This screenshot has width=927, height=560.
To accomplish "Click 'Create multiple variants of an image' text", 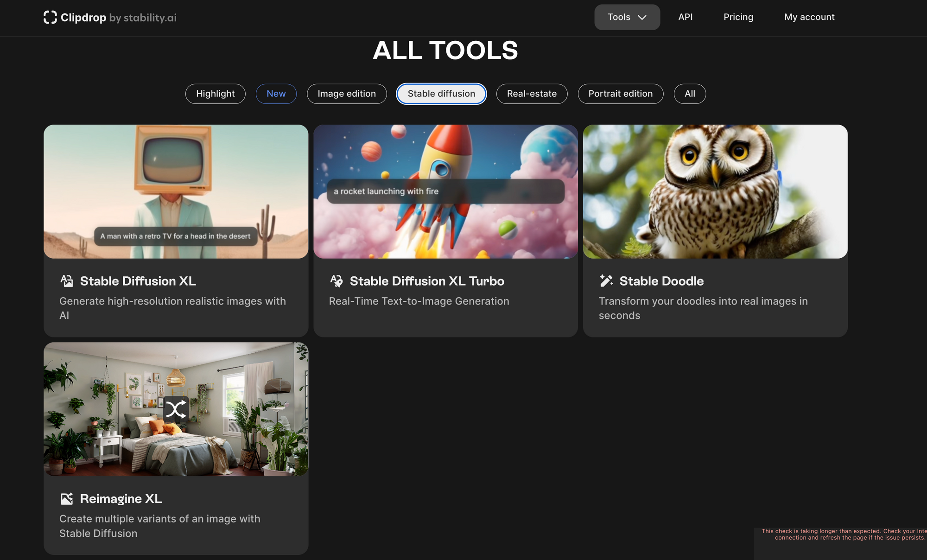I will (159, 526).
